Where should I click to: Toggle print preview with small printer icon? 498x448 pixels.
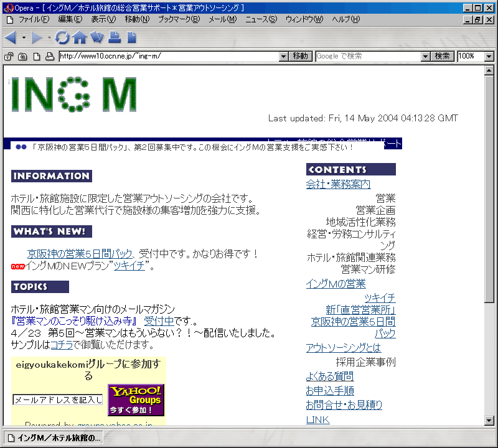pos(50,57)
